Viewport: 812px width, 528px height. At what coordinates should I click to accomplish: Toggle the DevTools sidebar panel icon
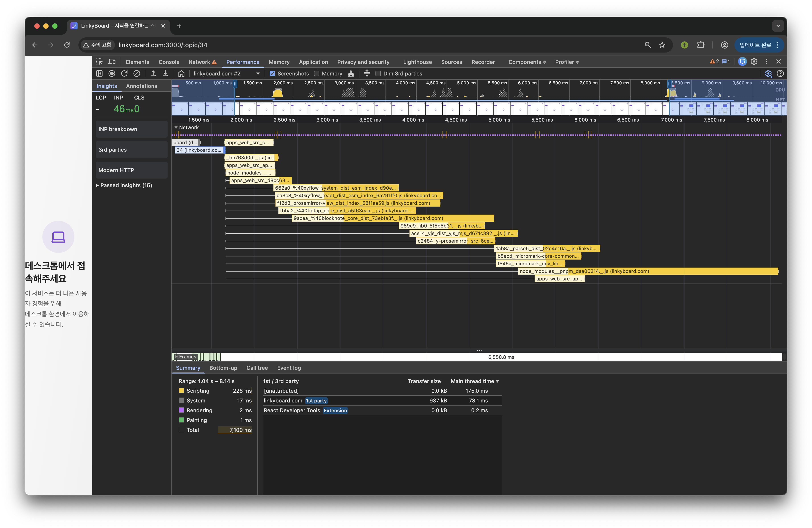[99, 74]
